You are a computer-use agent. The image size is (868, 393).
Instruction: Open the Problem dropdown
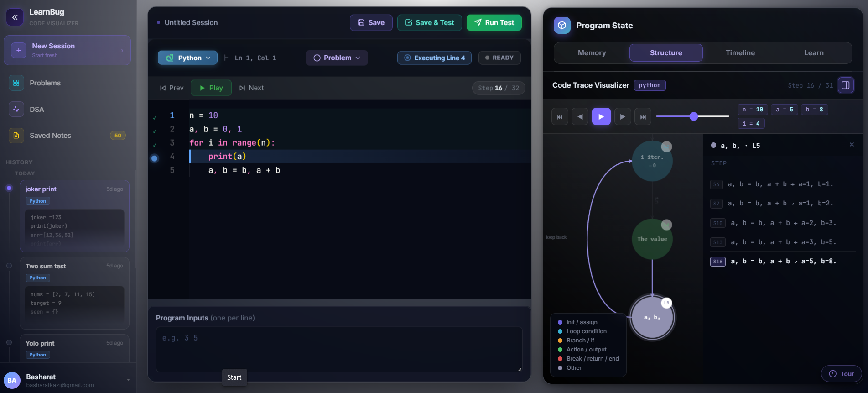tap(337, 58)
